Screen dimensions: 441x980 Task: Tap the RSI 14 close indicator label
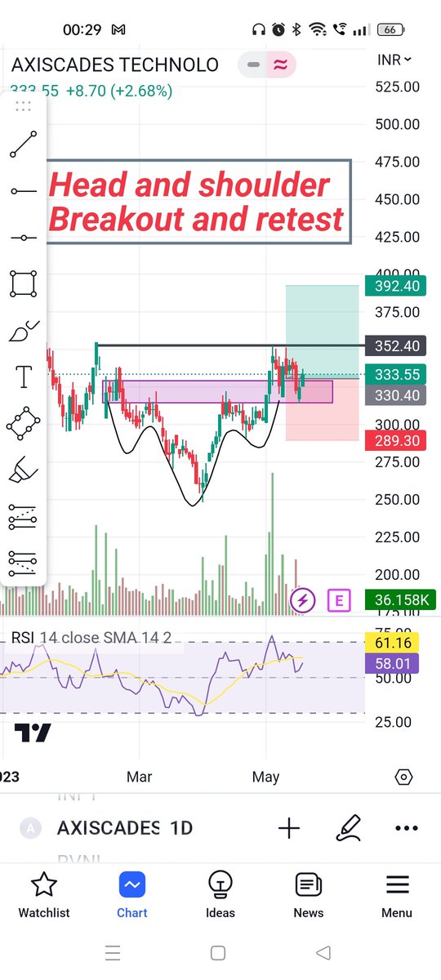click(x=91, y=637)
